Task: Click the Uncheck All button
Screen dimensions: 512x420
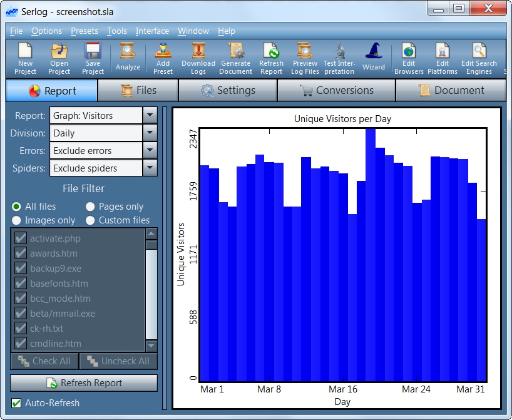Action: tap(119, 361)
